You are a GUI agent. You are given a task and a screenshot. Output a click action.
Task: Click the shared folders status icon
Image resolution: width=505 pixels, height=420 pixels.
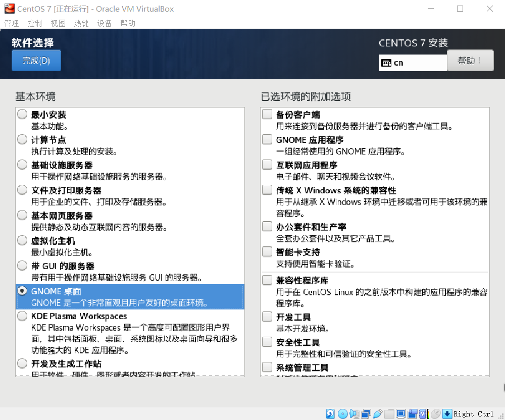coord(389,413)
